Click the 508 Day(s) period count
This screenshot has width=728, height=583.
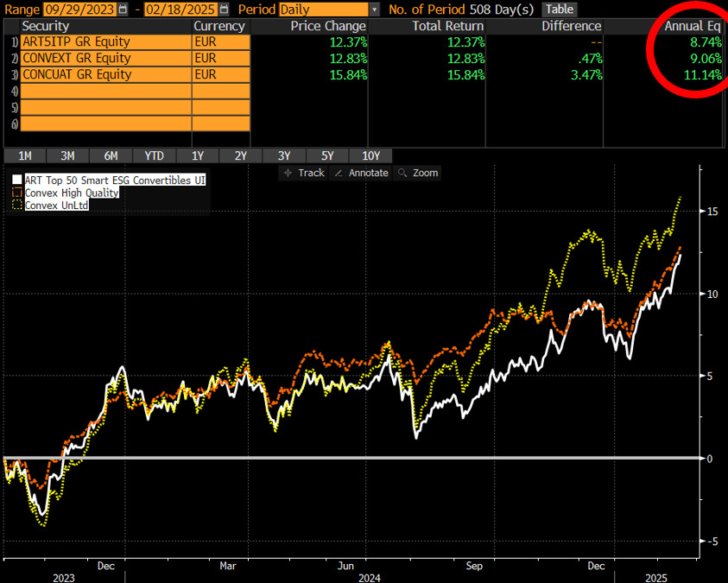[502, 10]
